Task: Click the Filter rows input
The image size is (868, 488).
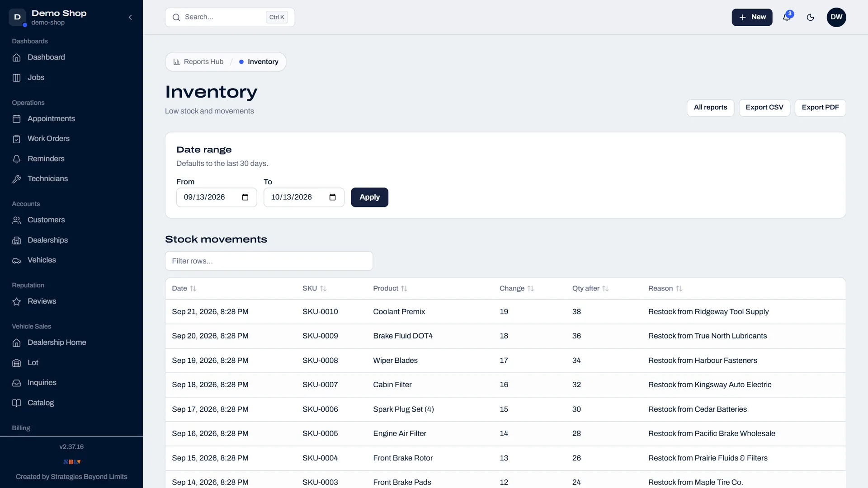Action: tap(269, 261)
